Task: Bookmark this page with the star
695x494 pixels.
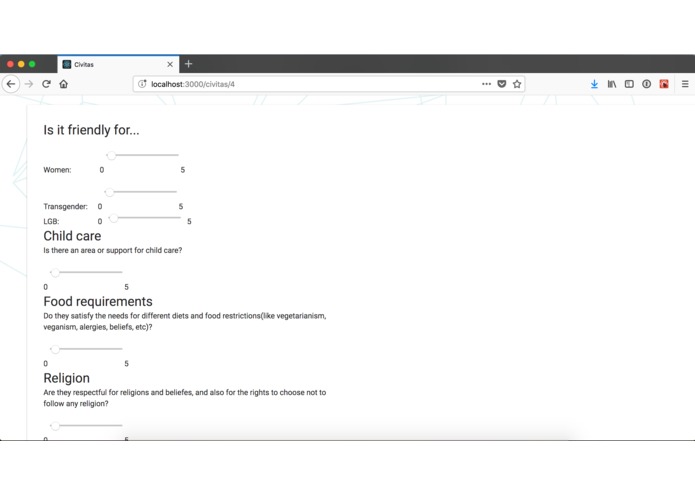Action: point(517,84)
